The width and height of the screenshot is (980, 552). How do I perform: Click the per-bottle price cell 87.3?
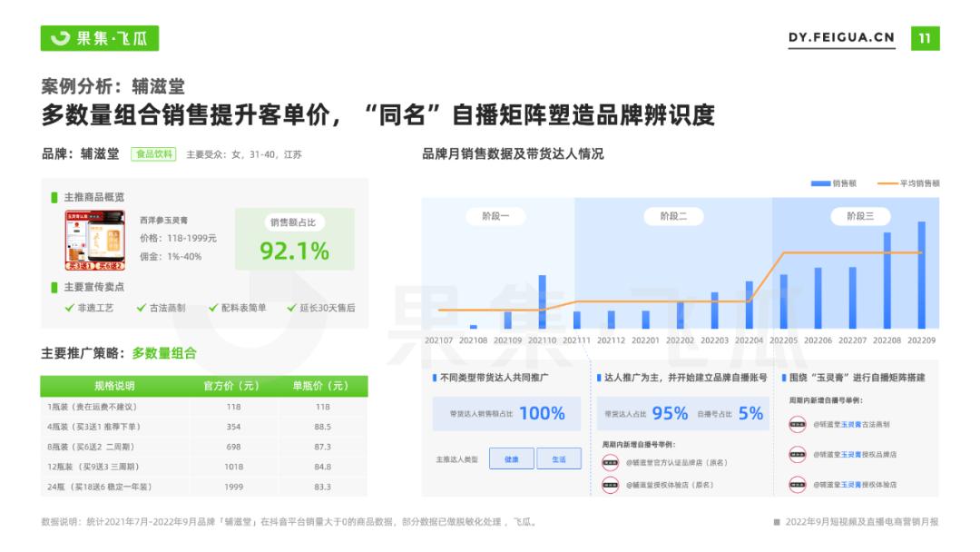[322, 447]
